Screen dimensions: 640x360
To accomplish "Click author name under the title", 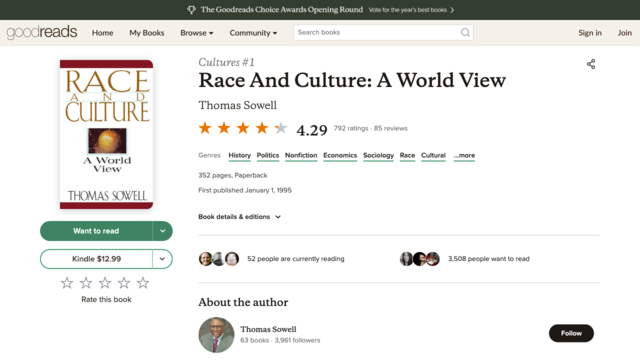I will point(238,105).
